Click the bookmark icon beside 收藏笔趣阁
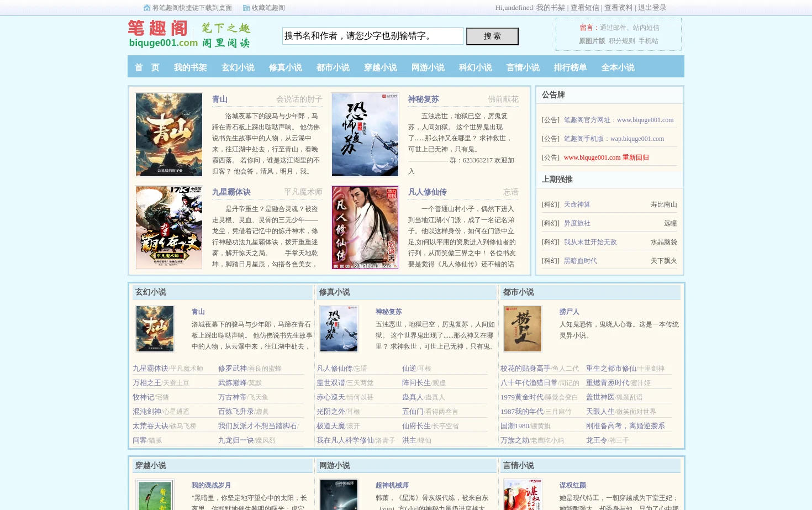Image resolution: width=812 pixels, height=510 pixels. click(246, 8)
